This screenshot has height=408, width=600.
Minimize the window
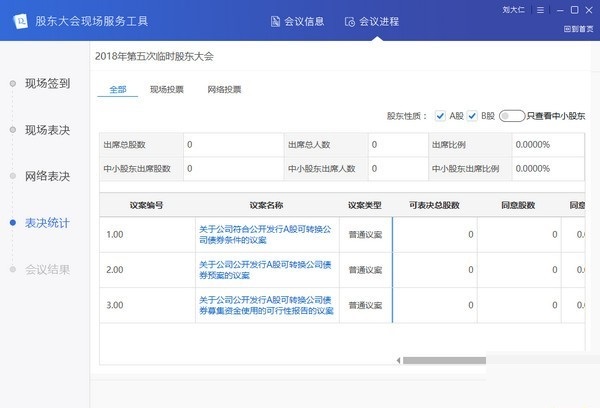[560, 10]
